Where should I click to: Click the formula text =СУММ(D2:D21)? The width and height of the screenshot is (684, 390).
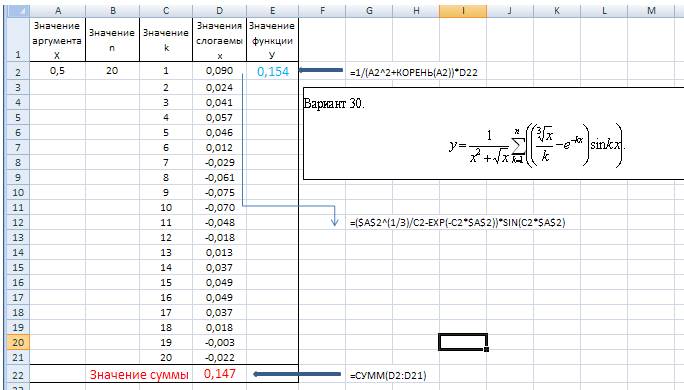[388, 375]
